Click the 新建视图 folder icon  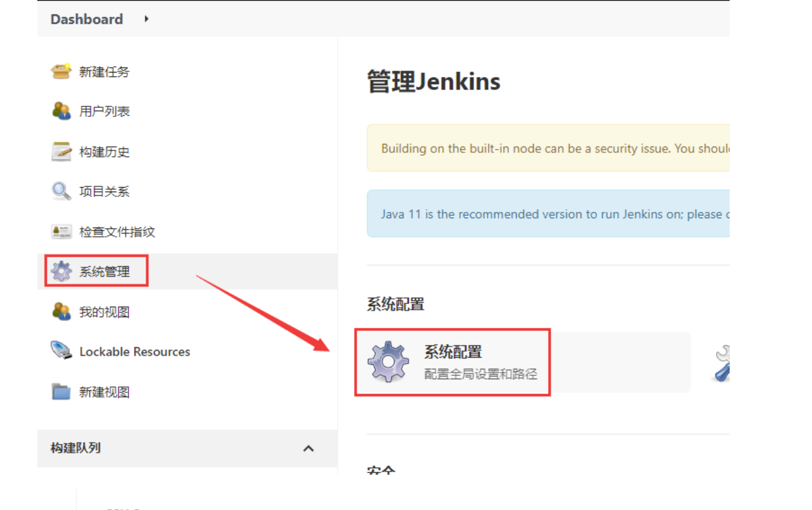pyautogui.click(x=61, y=392)
